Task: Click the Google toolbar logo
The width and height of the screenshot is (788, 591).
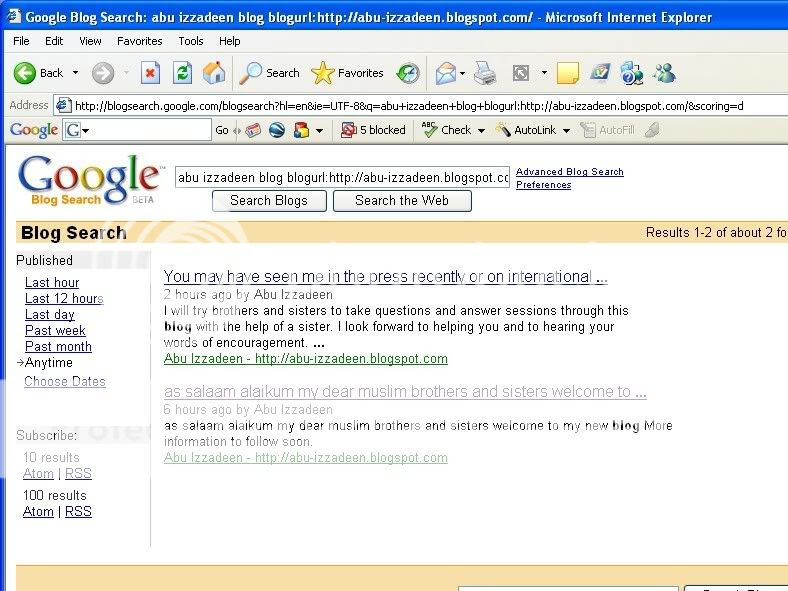Action: [34, 130]
